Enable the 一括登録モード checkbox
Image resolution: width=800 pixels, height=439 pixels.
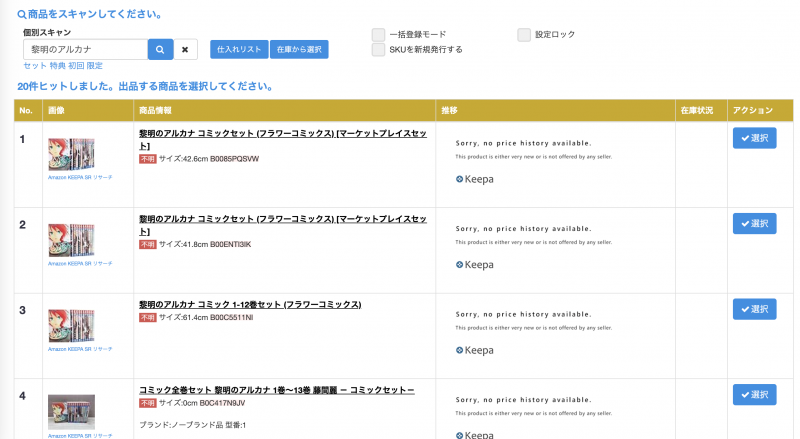[378, 35]
